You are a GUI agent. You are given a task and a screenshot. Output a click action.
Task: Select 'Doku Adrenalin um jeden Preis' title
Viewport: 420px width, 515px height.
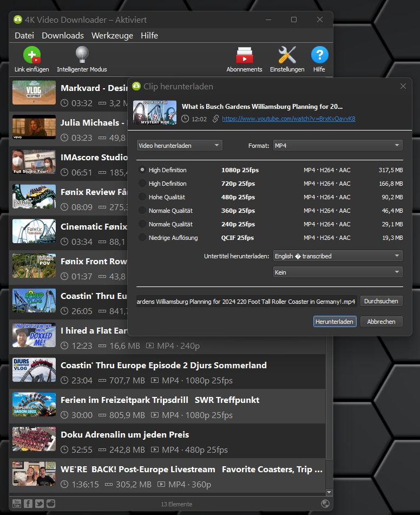point(125,434)
